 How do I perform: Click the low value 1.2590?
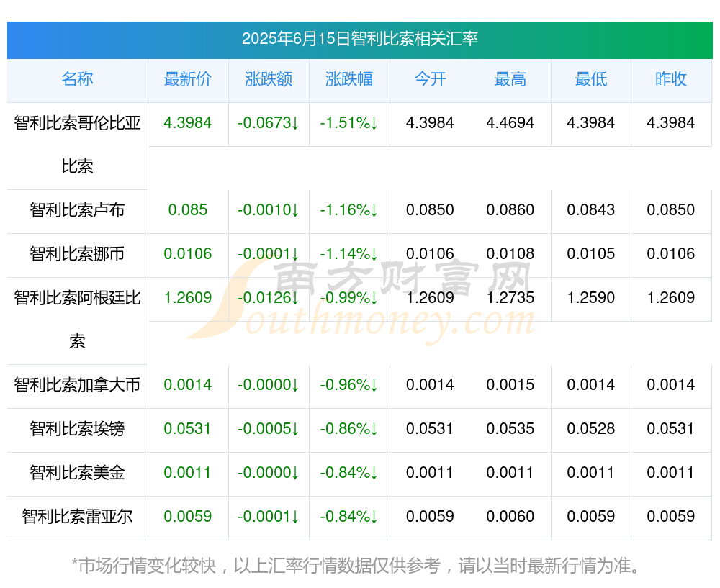point(591,298)
